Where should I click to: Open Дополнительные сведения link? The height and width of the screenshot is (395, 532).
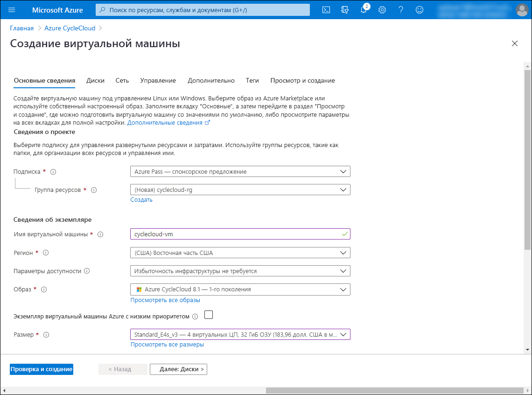(165, 123)
